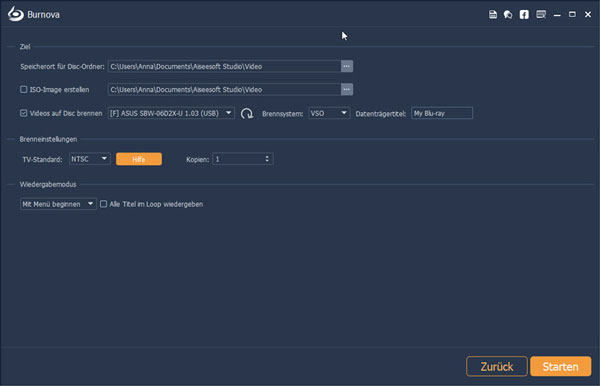Uncheck Videos auf Disc brennen
Image resolution: width=600 pixels, height=386 pixels.
(24, 113)
